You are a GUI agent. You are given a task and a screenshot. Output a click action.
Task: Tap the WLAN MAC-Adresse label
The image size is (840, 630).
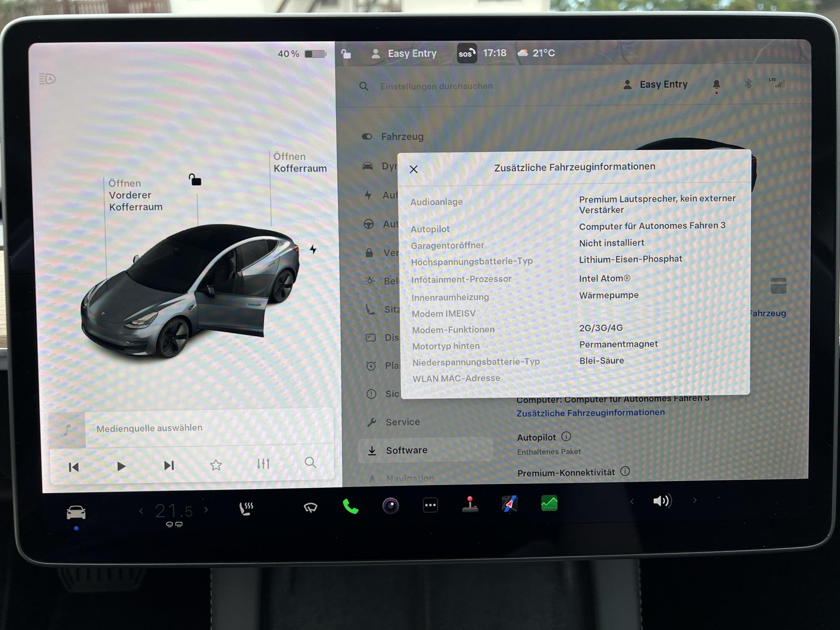456,378
